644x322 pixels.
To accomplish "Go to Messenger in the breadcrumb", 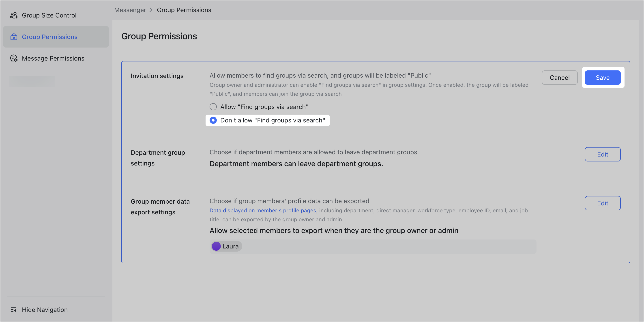I will coord(130,10).
